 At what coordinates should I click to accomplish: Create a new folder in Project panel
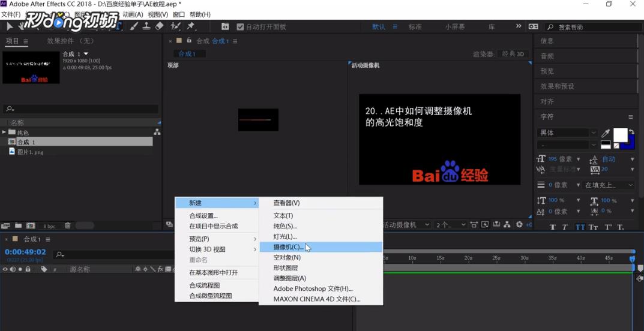(x=18, y=225)
